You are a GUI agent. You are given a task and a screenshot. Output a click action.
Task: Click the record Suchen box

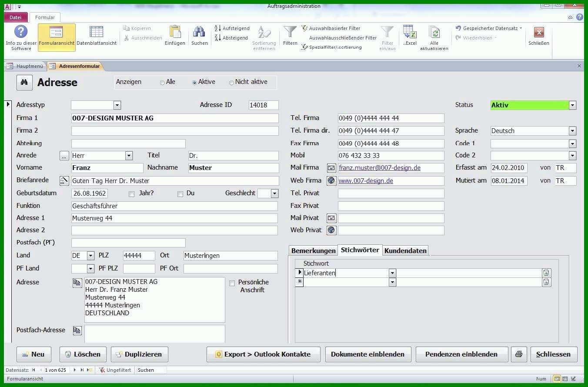pos(151,370)
